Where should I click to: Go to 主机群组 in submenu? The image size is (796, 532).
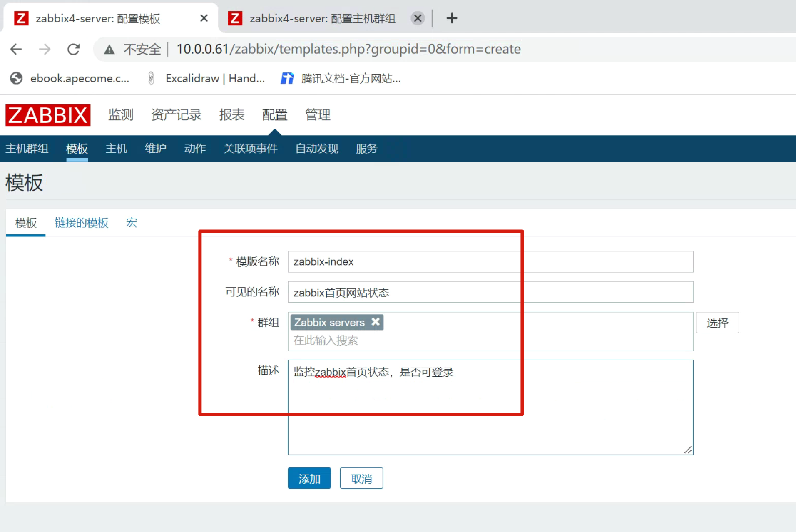pyautogui.click(x=27, y=149)
